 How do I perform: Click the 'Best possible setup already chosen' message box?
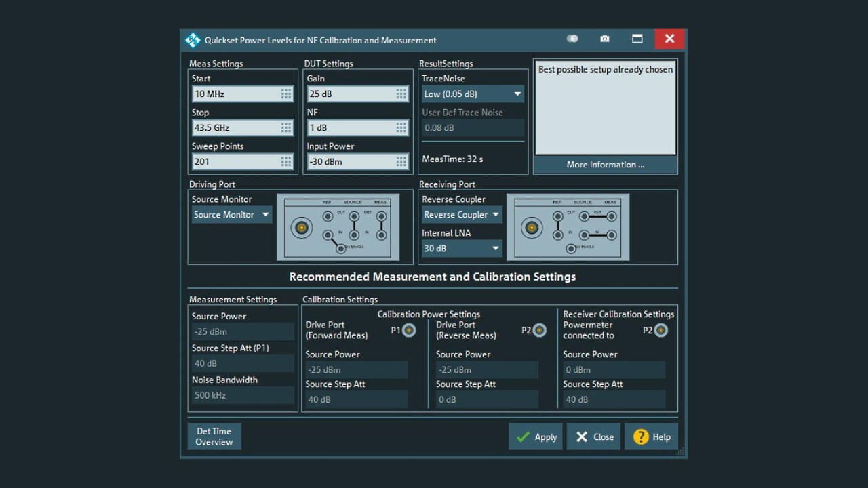(x=605, y=108)
